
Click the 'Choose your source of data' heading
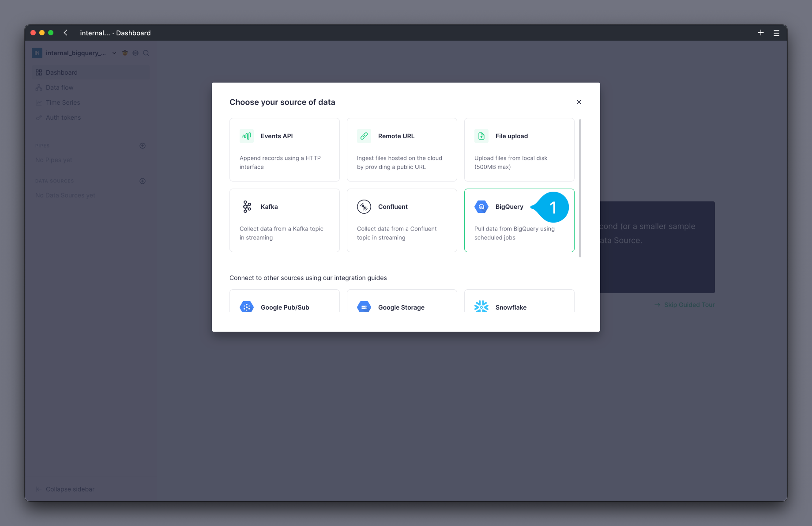click(282, 102)
